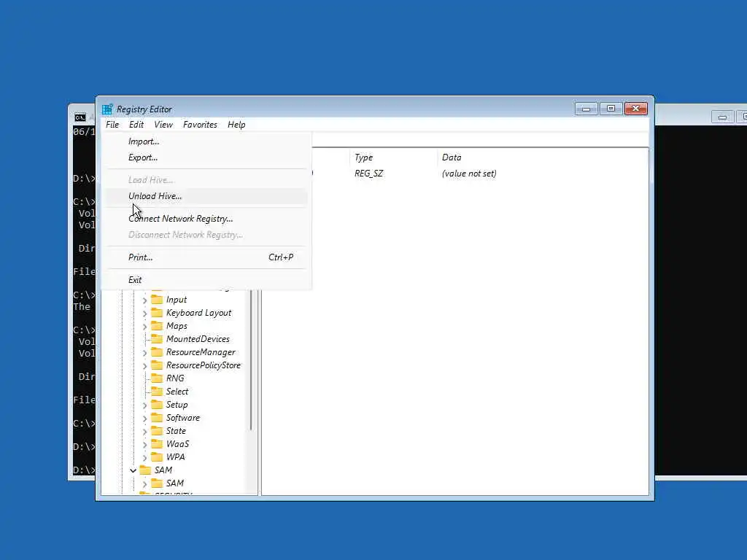Expand the Software key

[145, 418]
